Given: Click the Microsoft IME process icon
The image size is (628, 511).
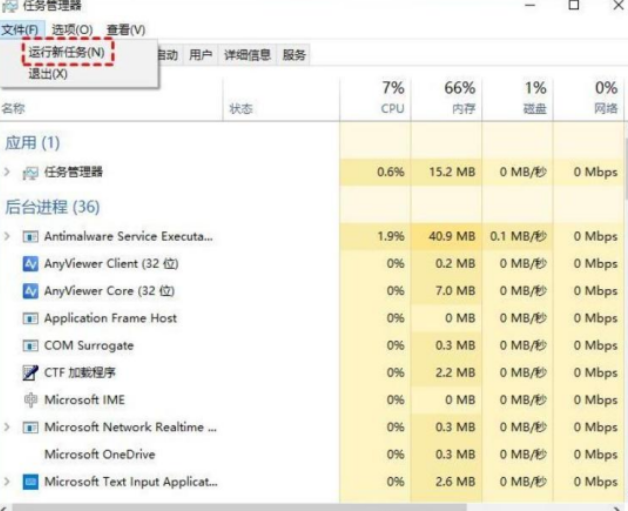Looking at the screenshot, I should pos(30,400).
